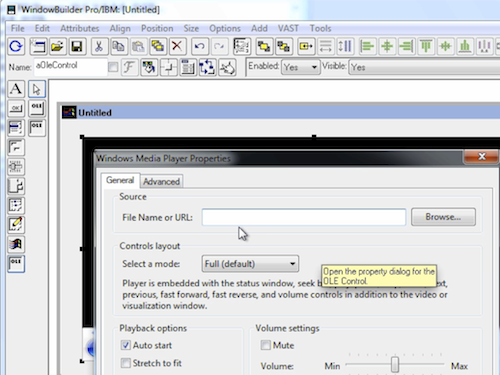This screenshot has height=375, width=500.
Task: Select the General tab
Action: (x=120, y=180)
